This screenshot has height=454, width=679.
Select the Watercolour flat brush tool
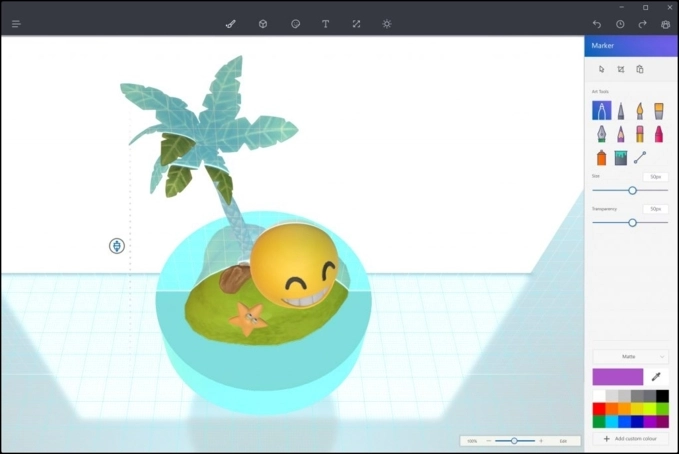[659, 111]
